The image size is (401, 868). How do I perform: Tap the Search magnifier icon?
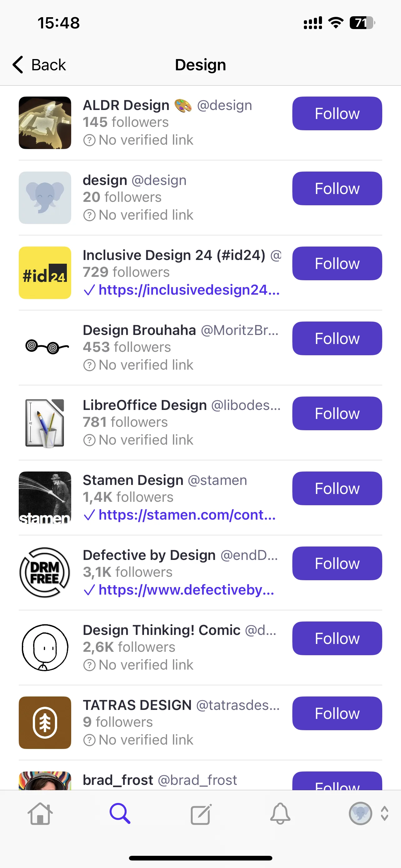tap(120, 813)
